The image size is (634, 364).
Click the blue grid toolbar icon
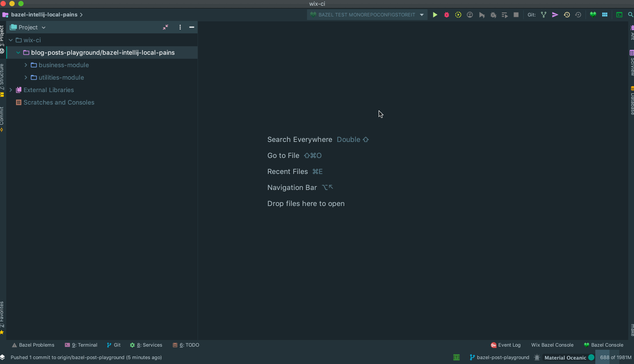click(x=605, y=15)
